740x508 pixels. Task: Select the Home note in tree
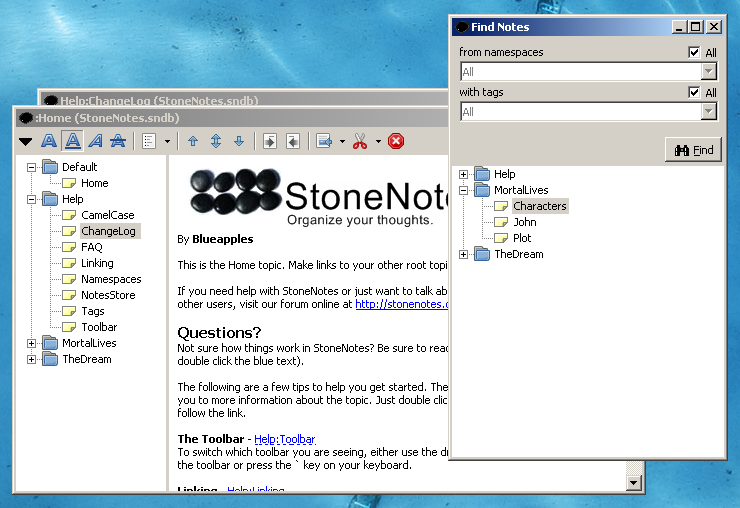tap(94, 183)
